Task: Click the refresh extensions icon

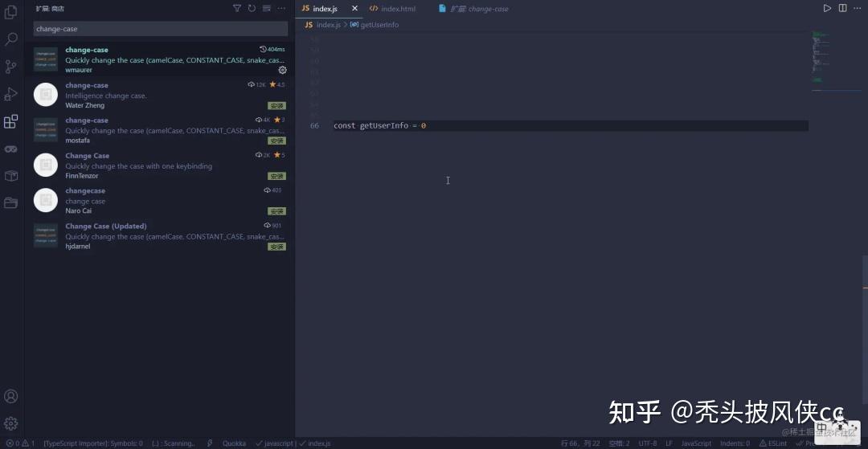Action: coord(252,8)
